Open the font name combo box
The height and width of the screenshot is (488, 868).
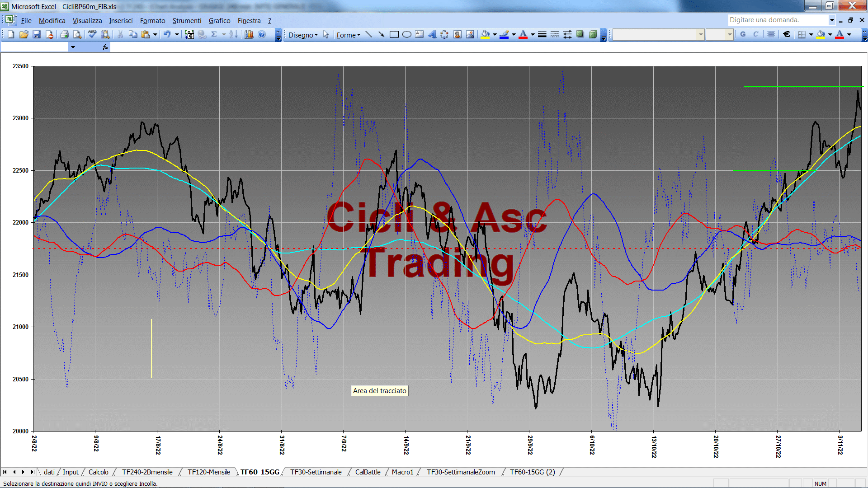pos(658,34)
